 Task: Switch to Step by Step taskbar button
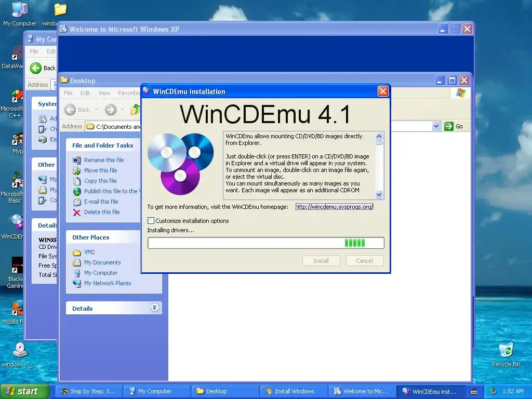pos(88,391)
